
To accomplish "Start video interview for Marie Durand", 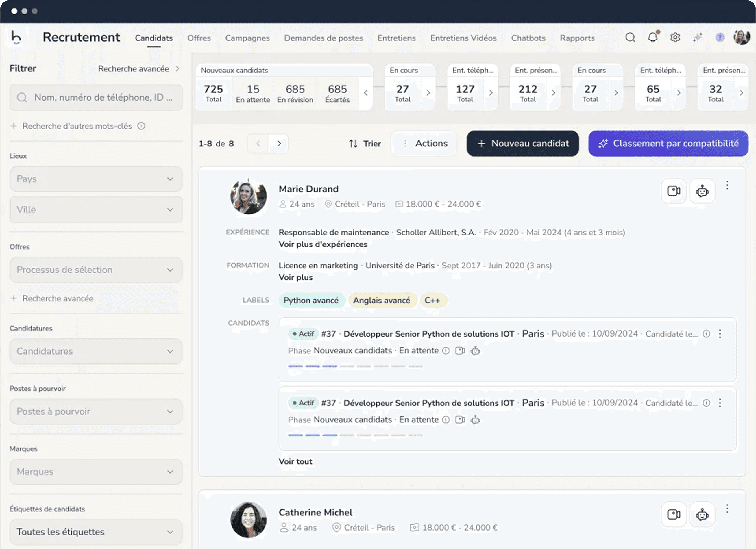I will [x=674, y=191].
